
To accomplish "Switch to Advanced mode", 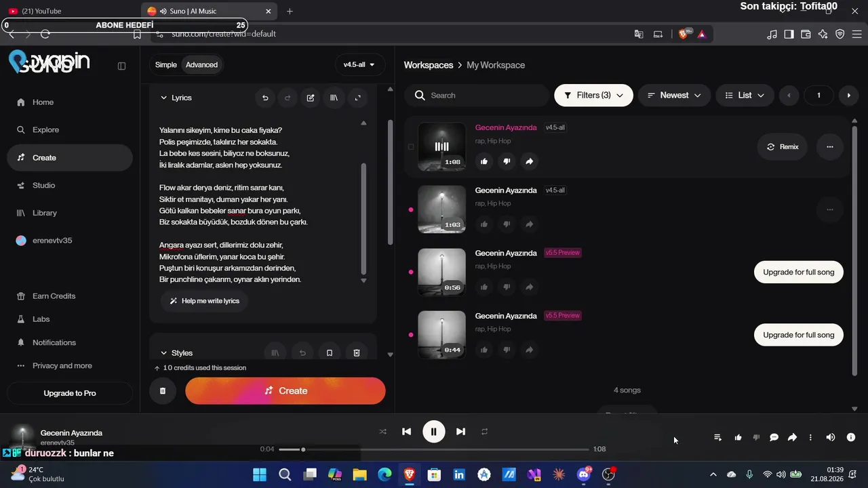I will tap(201, 65).
